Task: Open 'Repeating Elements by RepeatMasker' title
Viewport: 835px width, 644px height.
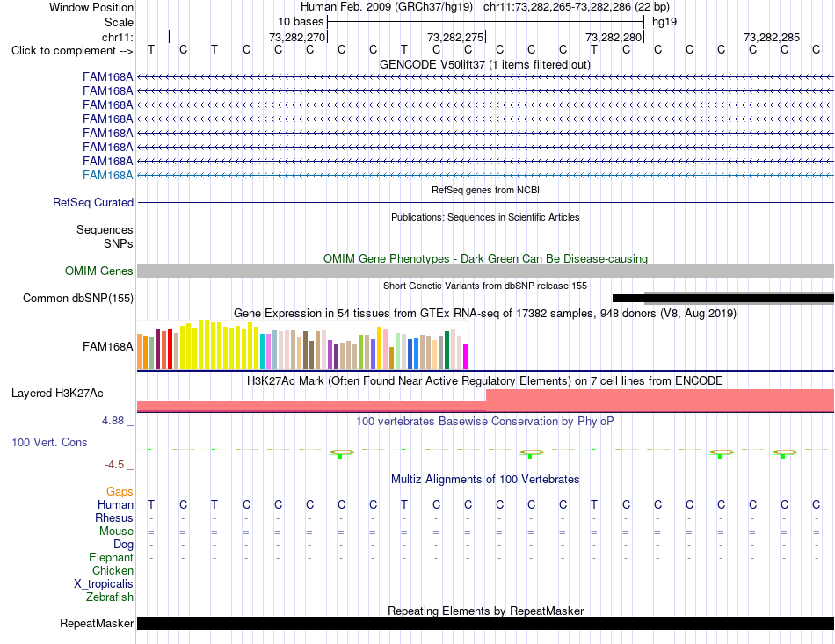Action: [x=485, y=611]
